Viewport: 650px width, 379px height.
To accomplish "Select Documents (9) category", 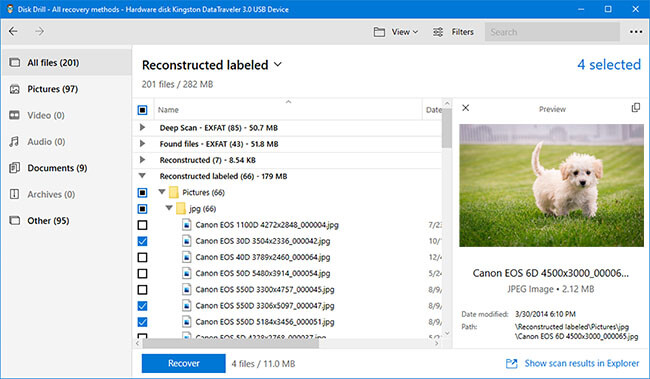I will (66, 168).
